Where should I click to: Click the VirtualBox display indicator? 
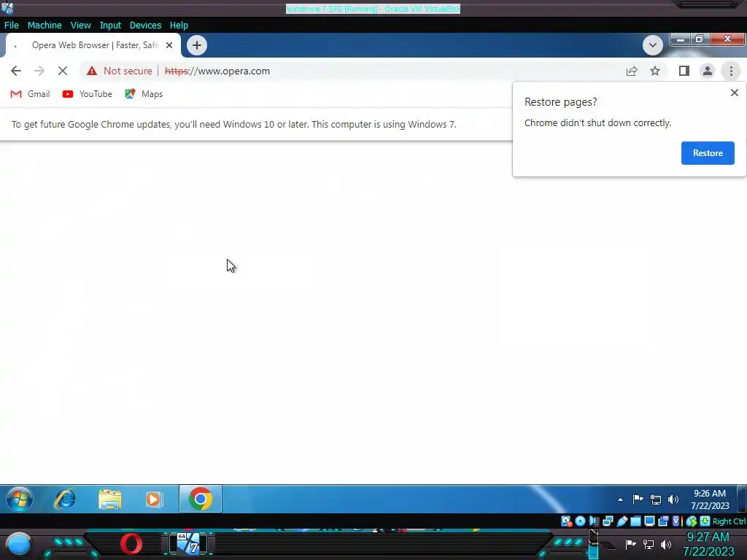click(649, 521)
